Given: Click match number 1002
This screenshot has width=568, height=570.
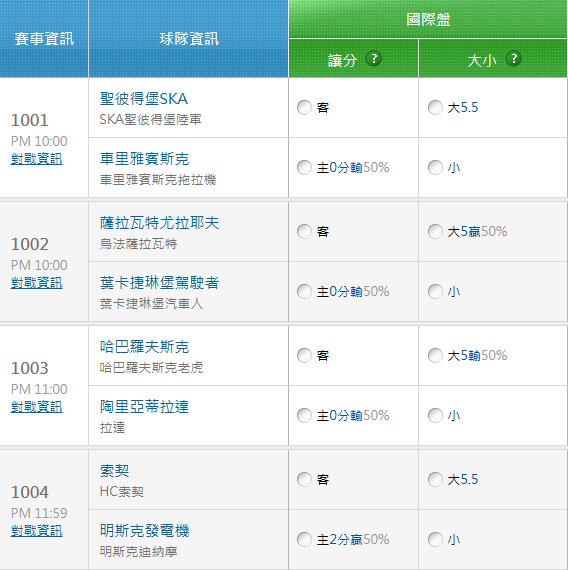Looking at the screenshot, I should [29, 244].
